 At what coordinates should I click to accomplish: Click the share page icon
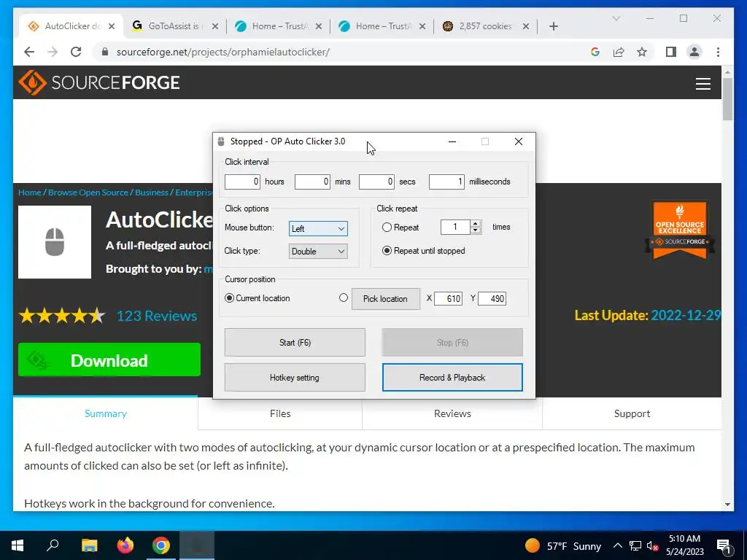(619, 52)
